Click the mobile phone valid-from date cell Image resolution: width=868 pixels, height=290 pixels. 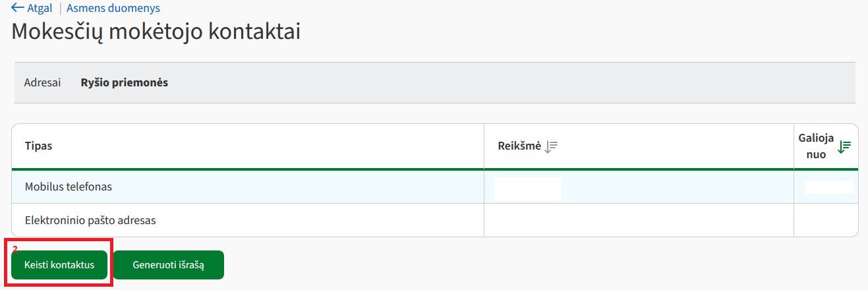tap(826, 187)
